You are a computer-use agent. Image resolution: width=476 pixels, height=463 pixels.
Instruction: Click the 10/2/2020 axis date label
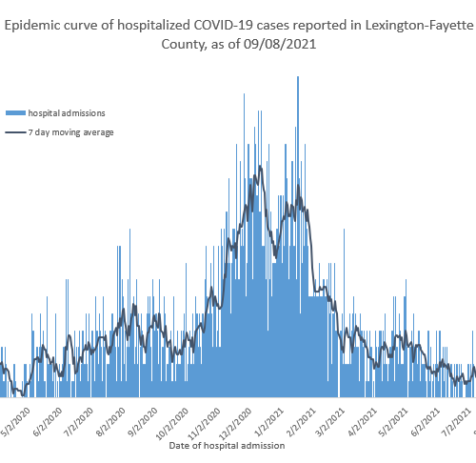pyautogui.click(x=172, y=423)
